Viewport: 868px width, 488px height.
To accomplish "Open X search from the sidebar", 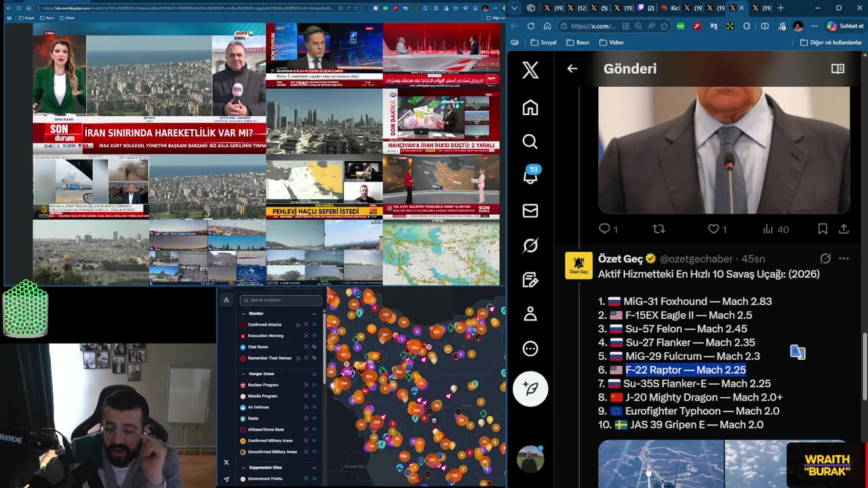I will pos(530,142).
